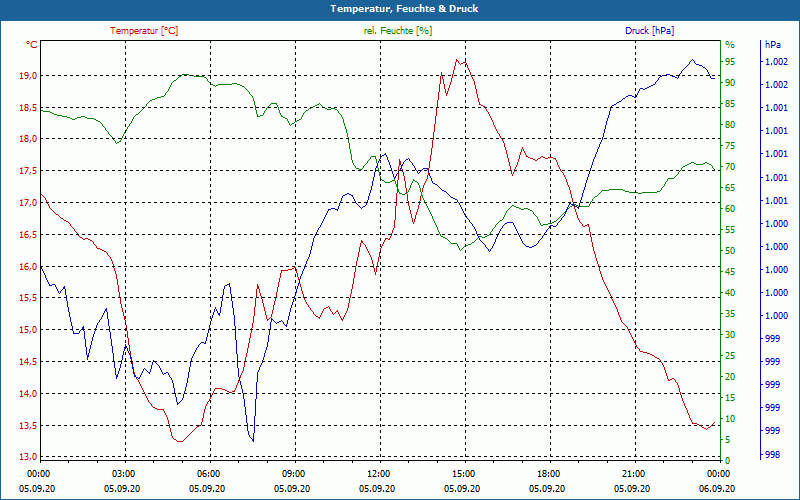
Task: Select the blue 'Druck [hPa]' legend label
Action: (649, 31)
